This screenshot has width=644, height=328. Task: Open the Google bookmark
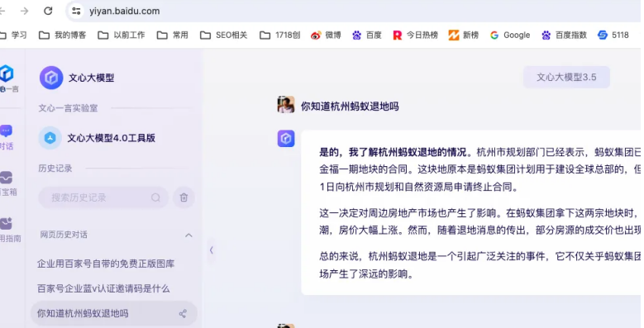point(510,36)
